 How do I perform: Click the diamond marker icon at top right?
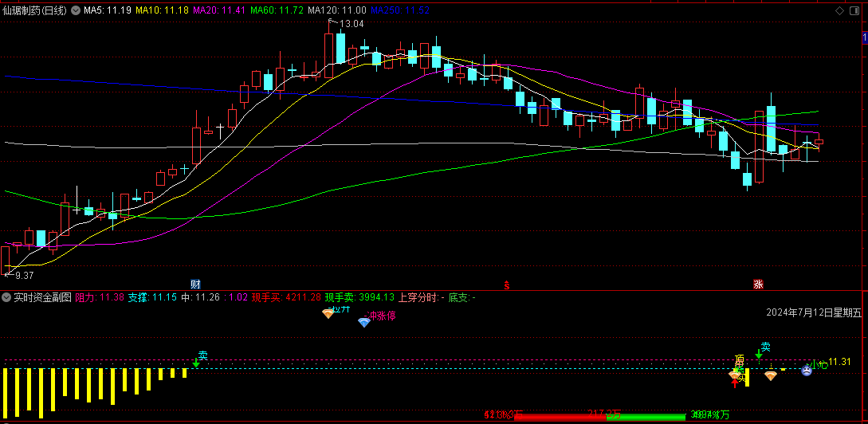[841, 10]
